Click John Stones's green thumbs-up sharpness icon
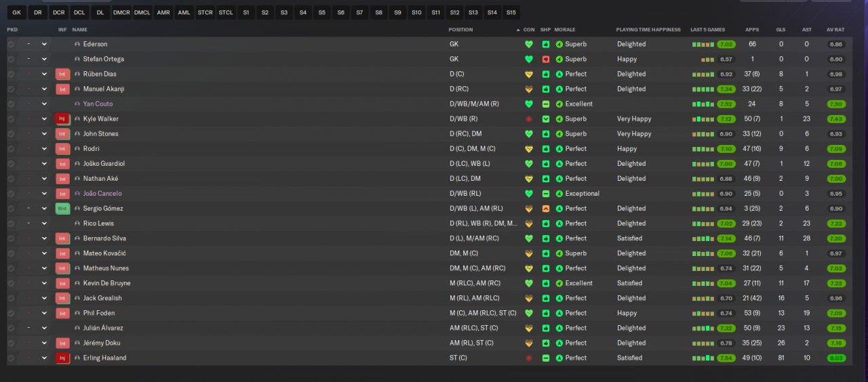 (546, 133)
